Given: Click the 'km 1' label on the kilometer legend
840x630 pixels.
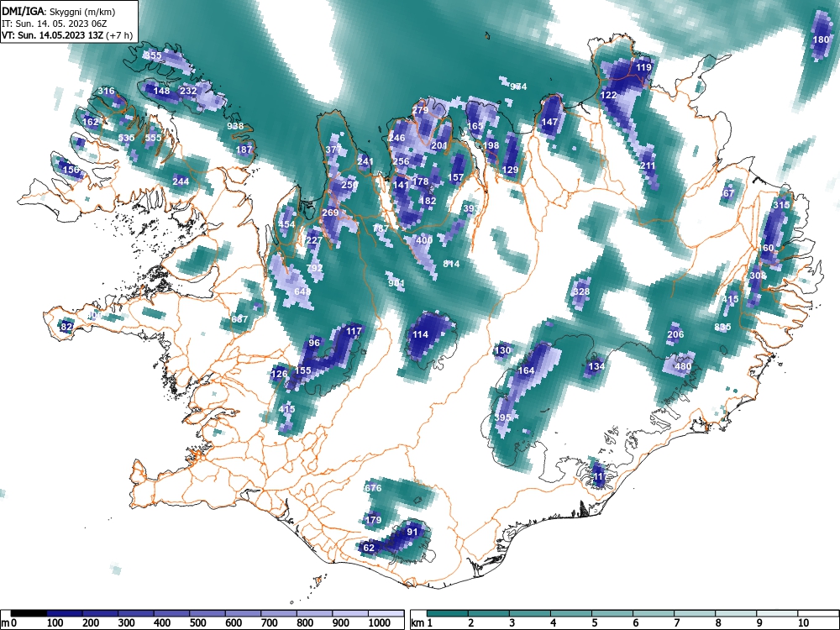Looking at the screenshot, I should point(423,623).
